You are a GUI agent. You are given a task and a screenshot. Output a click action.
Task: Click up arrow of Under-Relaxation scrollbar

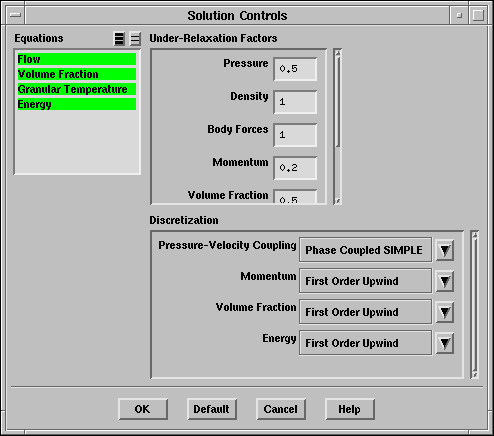pyautogui.click(x=338, y=53)
